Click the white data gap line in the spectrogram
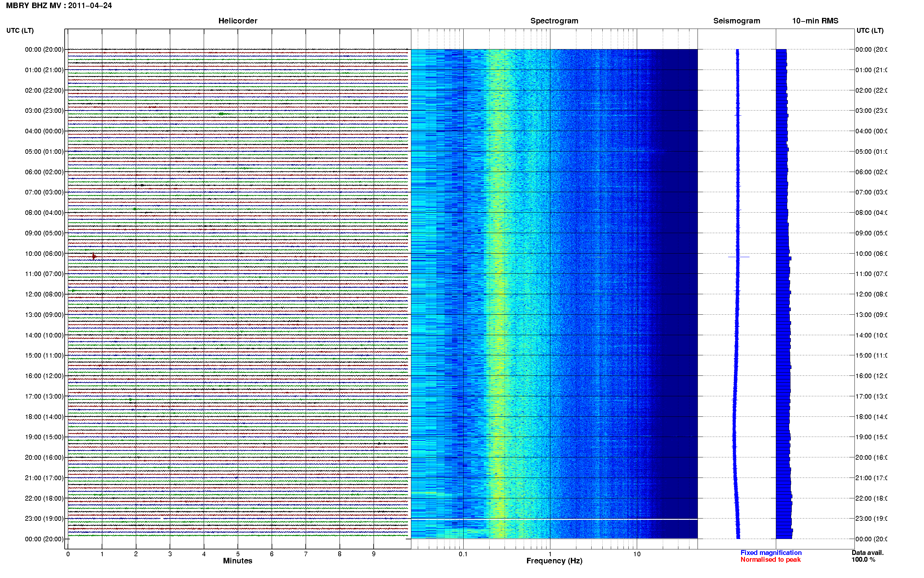 [554, 519]
